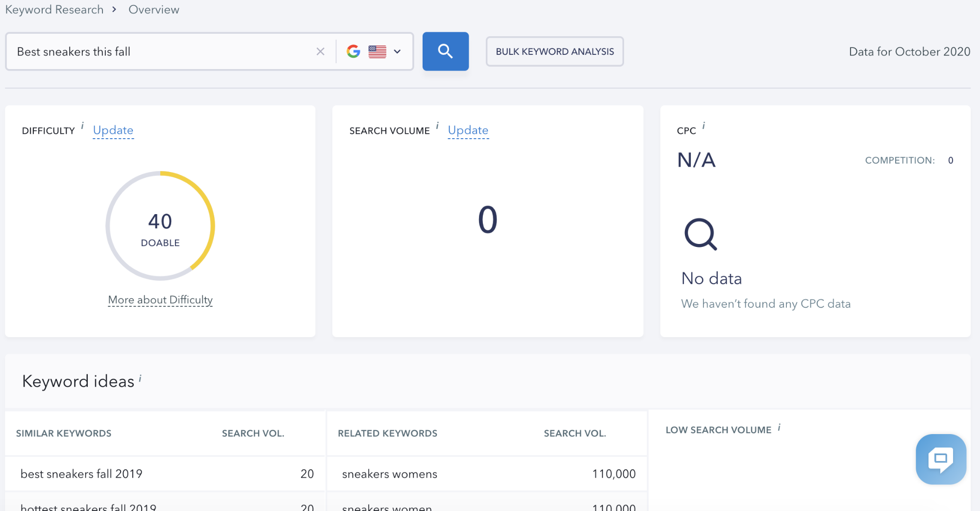Click the Google search engine logo
980x511 pixels.
coord(353,51)
